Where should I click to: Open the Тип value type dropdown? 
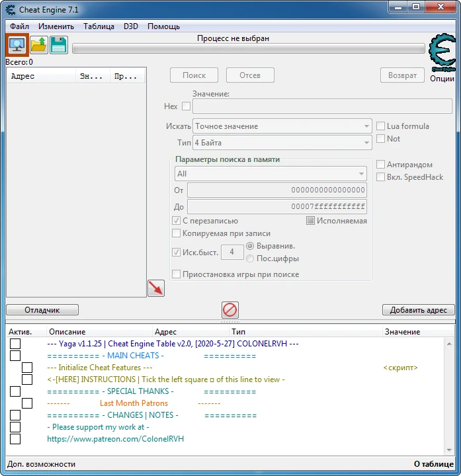pos(282,143)
